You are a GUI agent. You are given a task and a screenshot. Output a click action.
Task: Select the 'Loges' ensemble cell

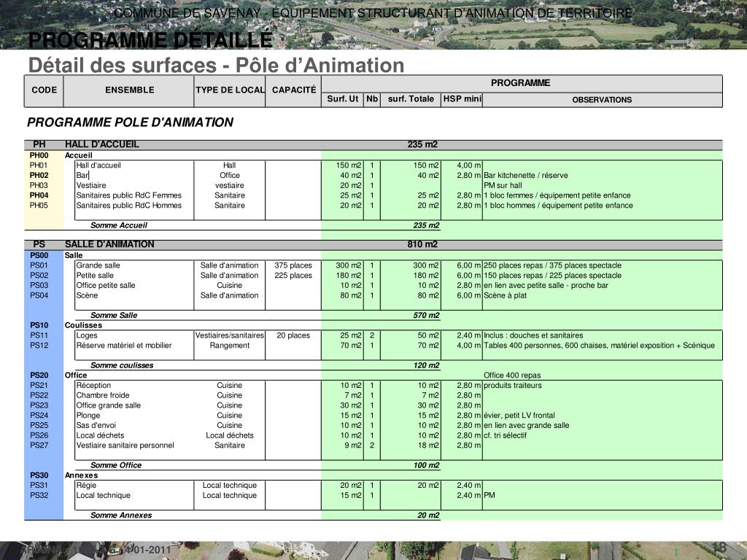87,335
